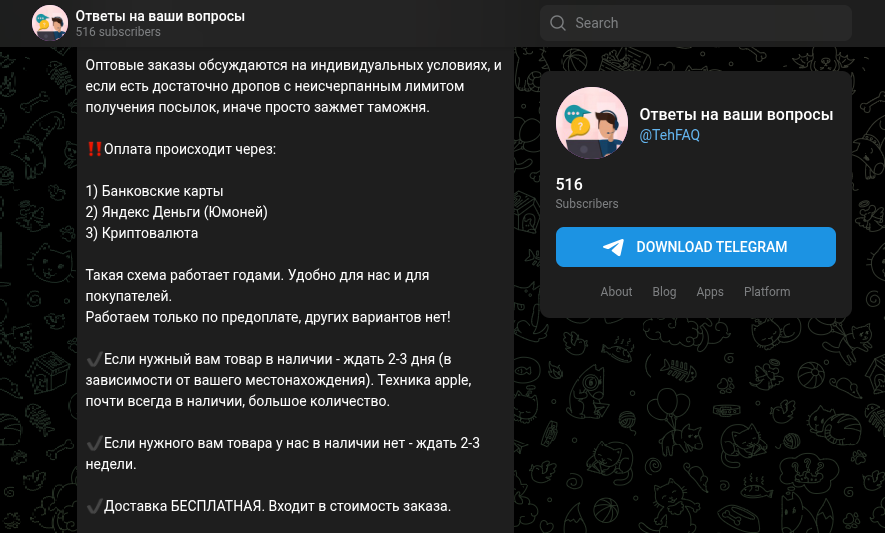Open the large channel avatar in the info card
The image size is (885, 533).
point(591,123)
